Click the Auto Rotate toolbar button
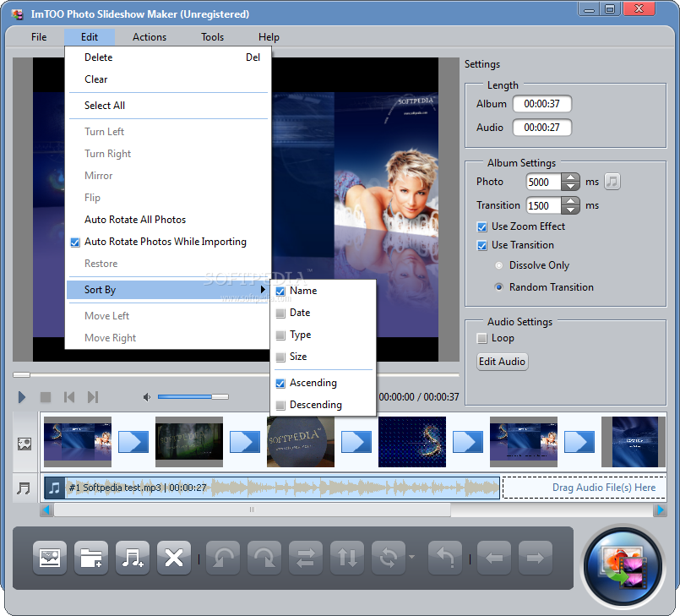Image resolution: width=680 pixels, height=616 pixels. tap(388, 558)
